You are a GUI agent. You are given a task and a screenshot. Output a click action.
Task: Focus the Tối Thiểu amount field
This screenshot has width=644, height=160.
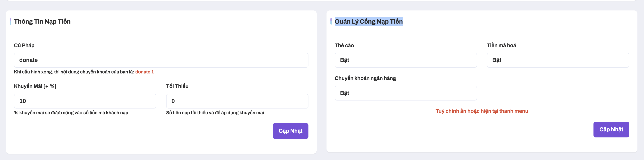coord(237,101)
